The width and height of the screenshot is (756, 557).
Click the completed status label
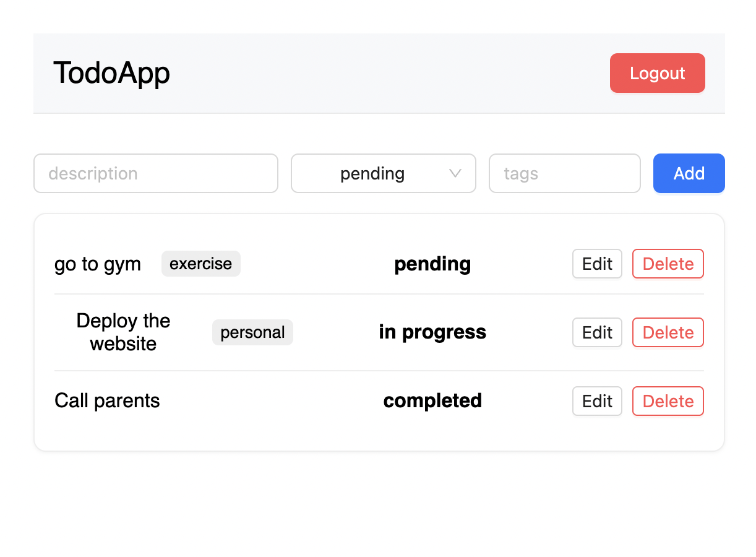coord(432,401)
